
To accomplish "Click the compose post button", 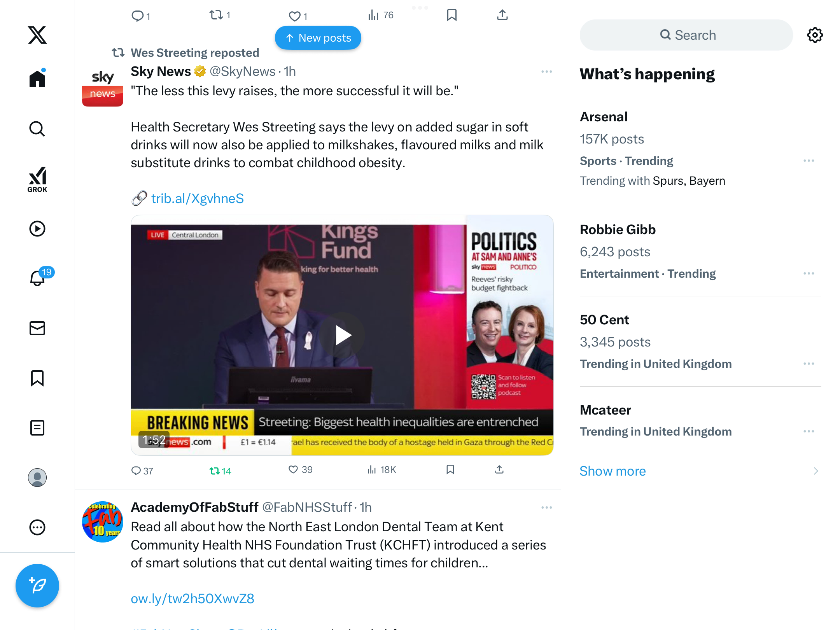I will click(37, 585).
